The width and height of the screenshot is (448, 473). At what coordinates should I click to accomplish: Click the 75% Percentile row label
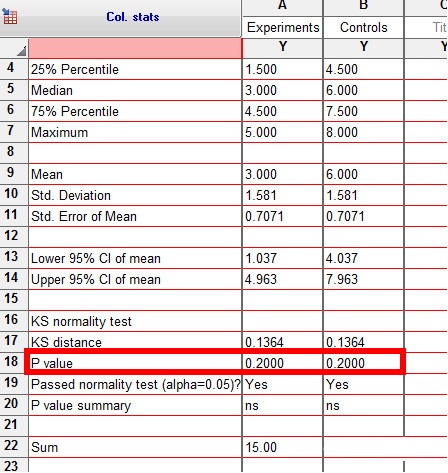point(75,111)
